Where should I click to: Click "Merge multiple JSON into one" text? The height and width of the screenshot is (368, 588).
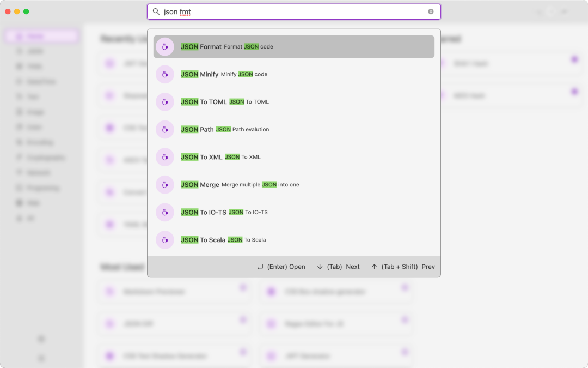click(260, 185)
